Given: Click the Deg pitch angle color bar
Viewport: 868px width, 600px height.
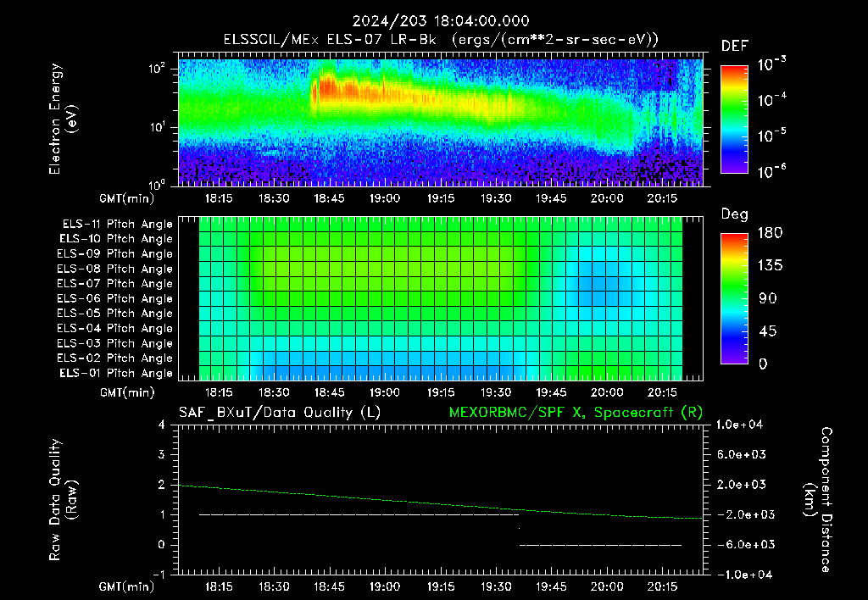Looking at the screenshot, I should (734, 298).
